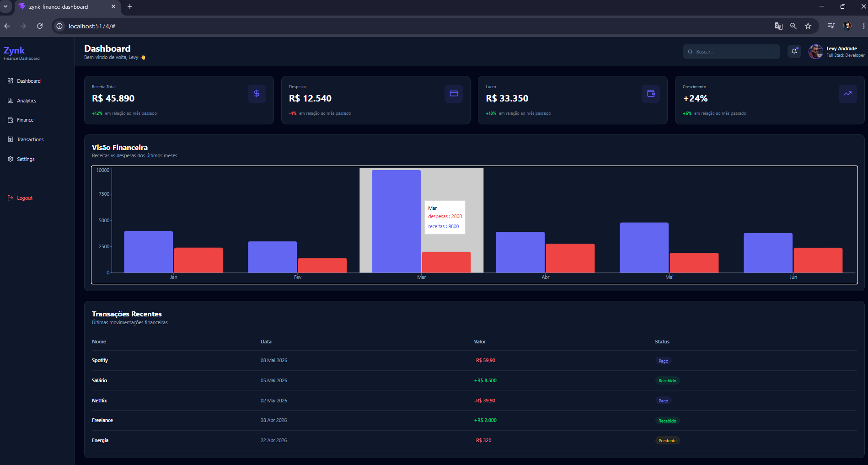Click the Jan red despesas bar

198,260
